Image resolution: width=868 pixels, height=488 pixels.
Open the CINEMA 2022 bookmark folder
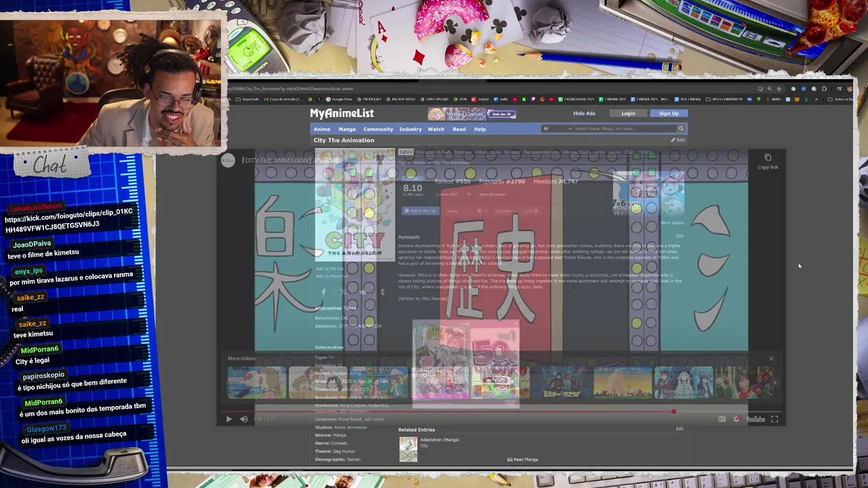coord(612,99)
